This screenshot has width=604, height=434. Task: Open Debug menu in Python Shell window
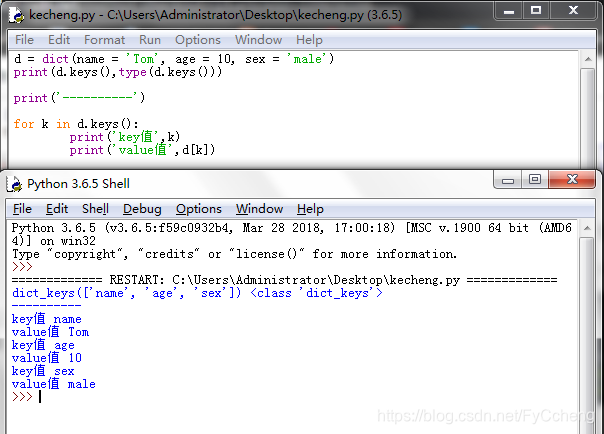click(x=142, y=209)
